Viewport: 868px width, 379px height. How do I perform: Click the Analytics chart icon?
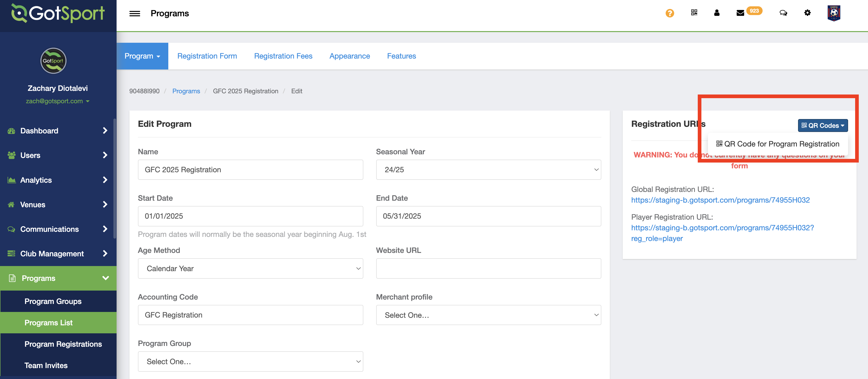click(11, 180)
